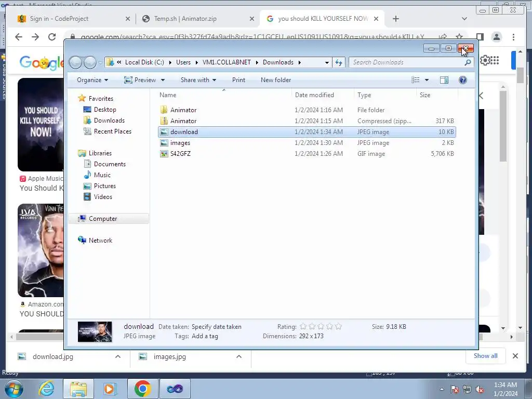
Task: Change your view icon in Explorer
Action: coord(415,80)
